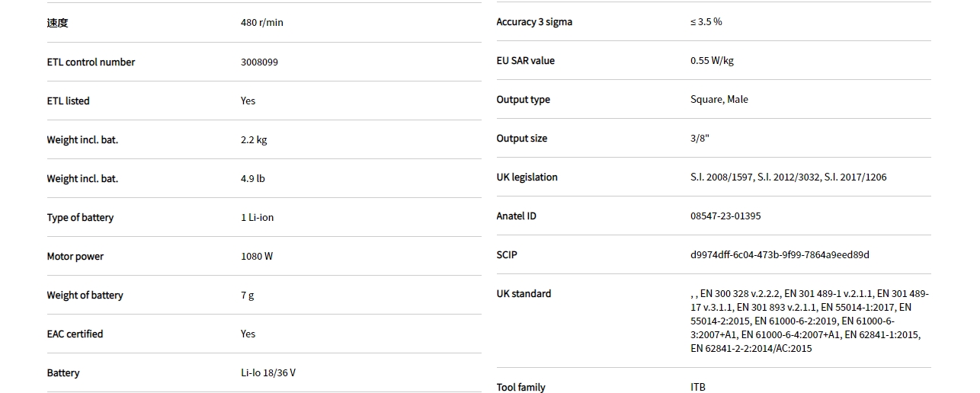Click the UK standard EN list text

tap(808, 321)
